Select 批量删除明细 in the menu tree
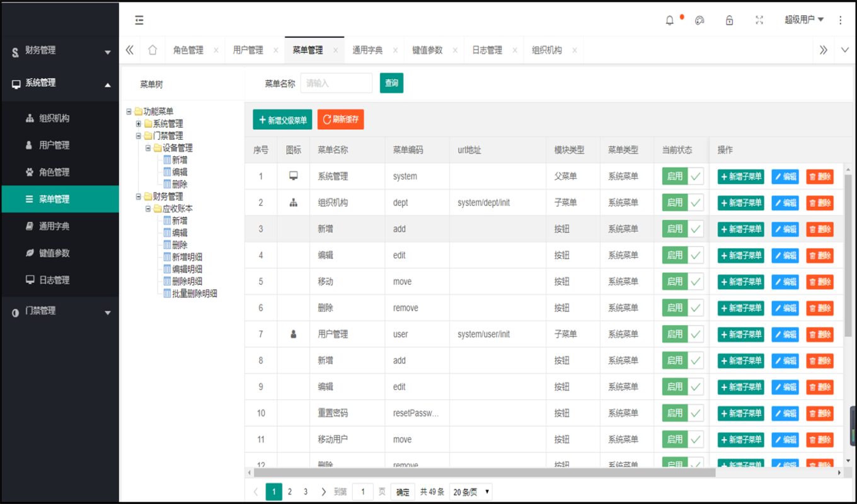 (195, 294)
